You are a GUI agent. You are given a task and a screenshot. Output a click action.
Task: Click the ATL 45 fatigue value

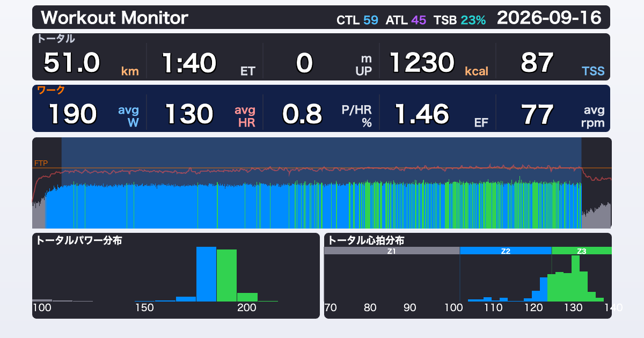tap(406, 20)
